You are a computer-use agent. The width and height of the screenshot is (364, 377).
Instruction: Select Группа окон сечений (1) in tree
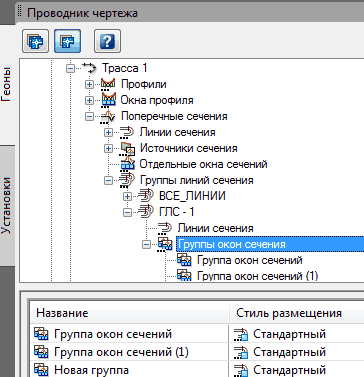click(257, 276)
